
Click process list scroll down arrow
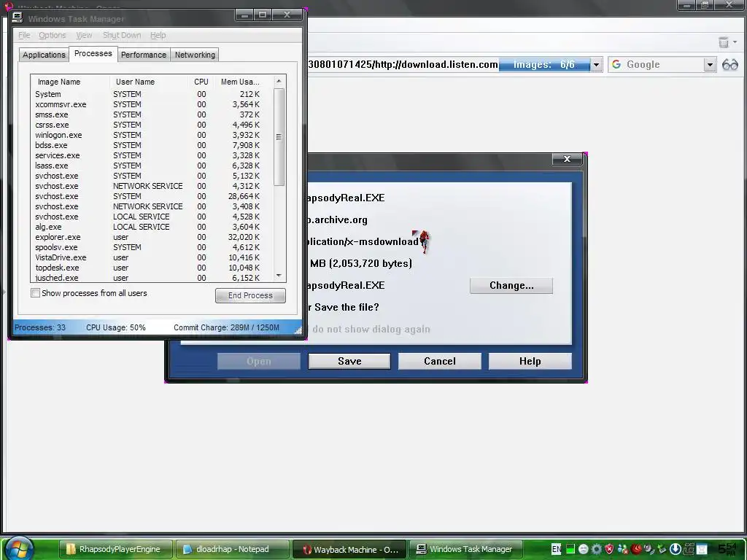(279, 276)
